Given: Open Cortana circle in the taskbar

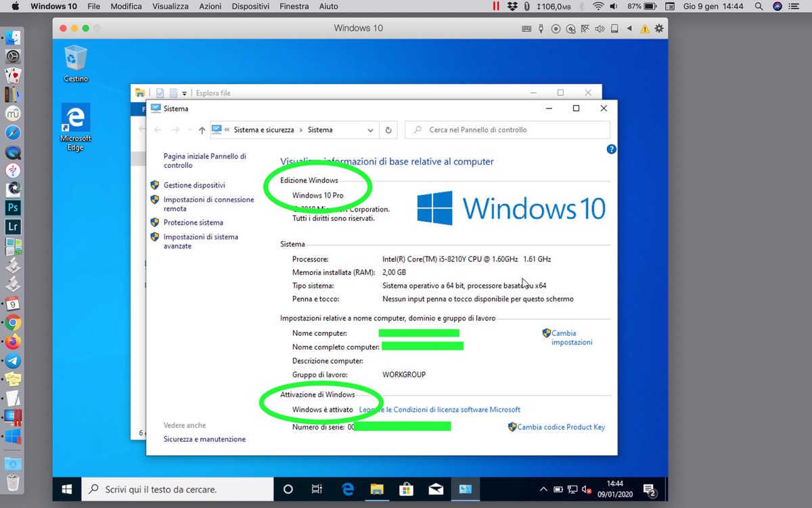Looking at the screenshot, I should [x=288, y=489].
